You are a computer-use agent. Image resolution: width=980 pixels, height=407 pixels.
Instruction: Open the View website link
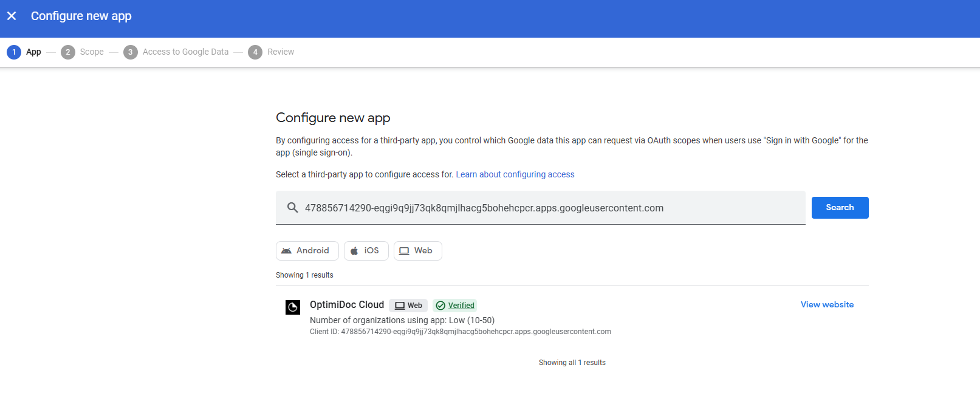pos(827,305)
